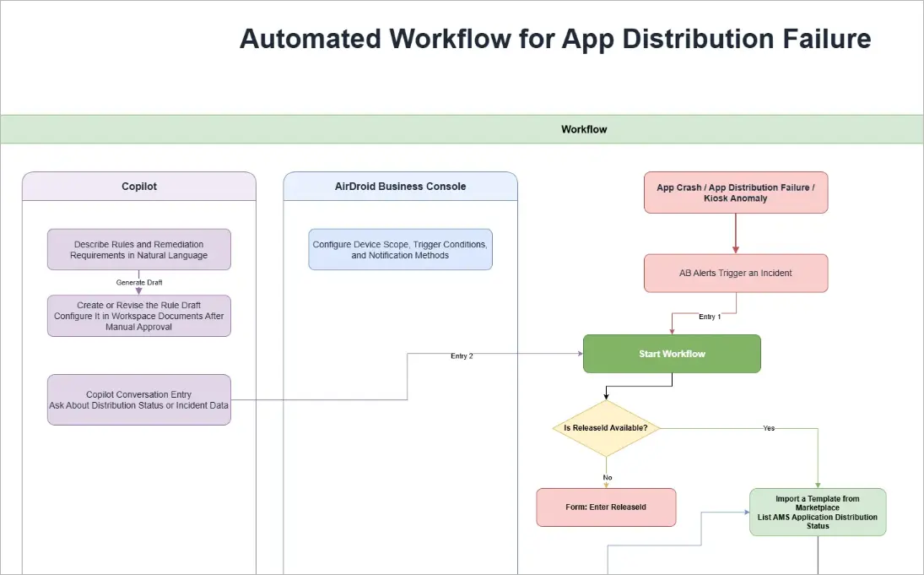The image size is (924, 575).
Task: Click the Form: Enter ReleaseId box
Action: coord(606,507)
